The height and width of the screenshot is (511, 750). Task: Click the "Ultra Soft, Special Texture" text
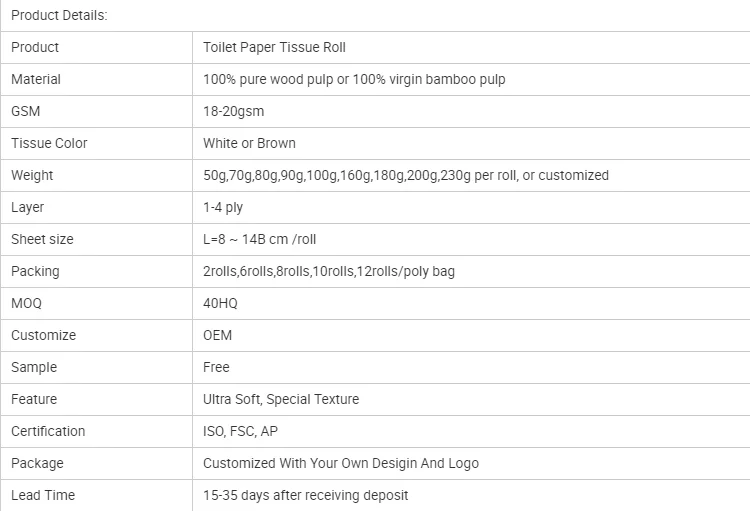point(281,399)
